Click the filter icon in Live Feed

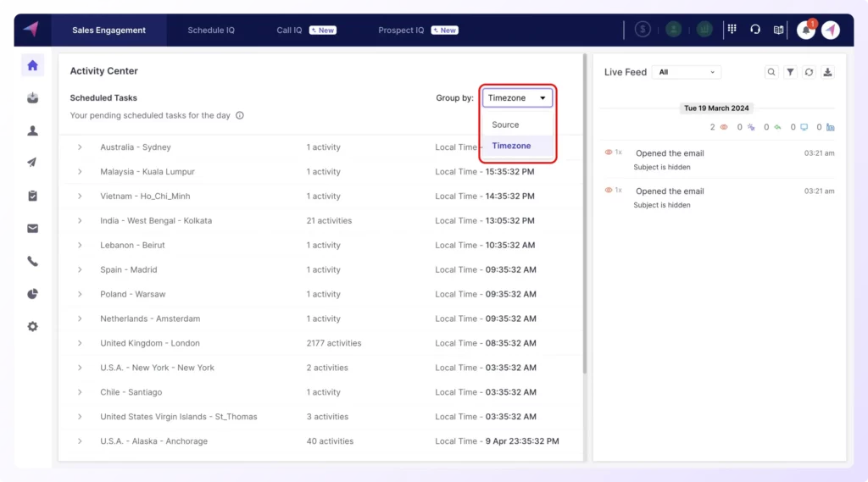point(790,73)
